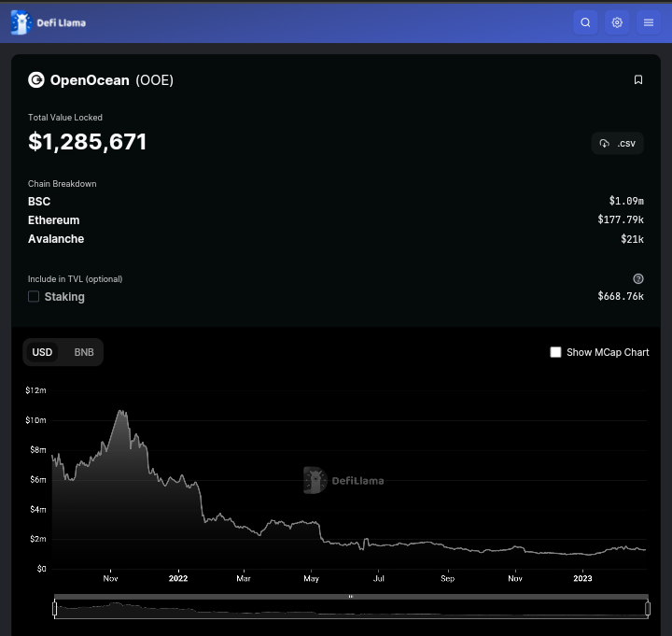Viewport: 672px width, 636px height.
Task: Open settings gear in header
Action: (x=617, y=22)
